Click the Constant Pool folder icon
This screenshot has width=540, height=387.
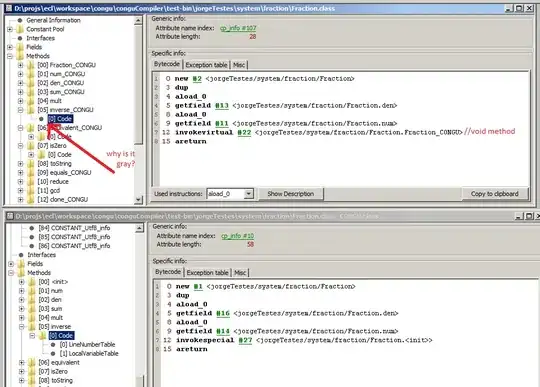pyautogui.click(x=20, y=29)
